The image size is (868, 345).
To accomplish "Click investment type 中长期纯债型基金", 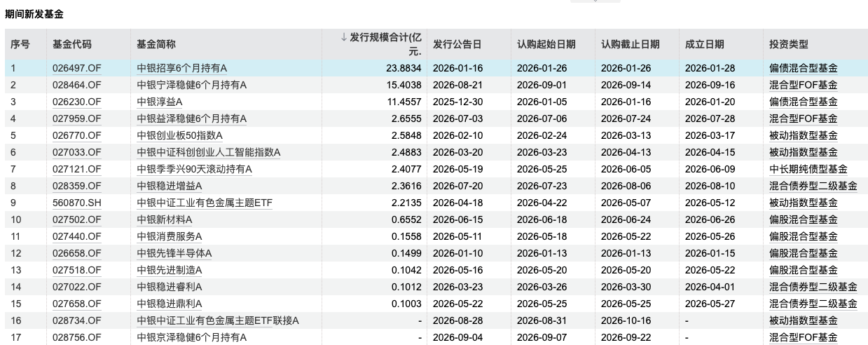I will (x=808, y=169).
